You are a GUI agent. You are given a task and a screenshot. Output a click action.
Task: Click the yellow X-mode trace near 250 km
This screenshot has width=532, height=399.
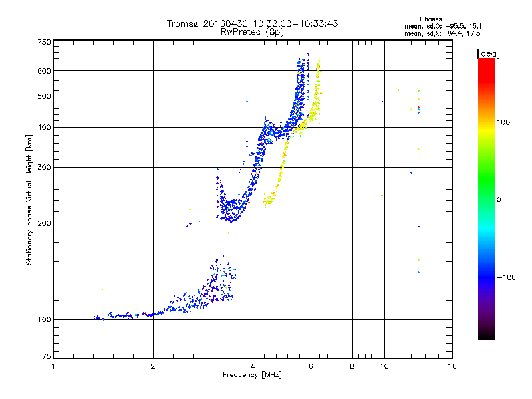point(271,198)
